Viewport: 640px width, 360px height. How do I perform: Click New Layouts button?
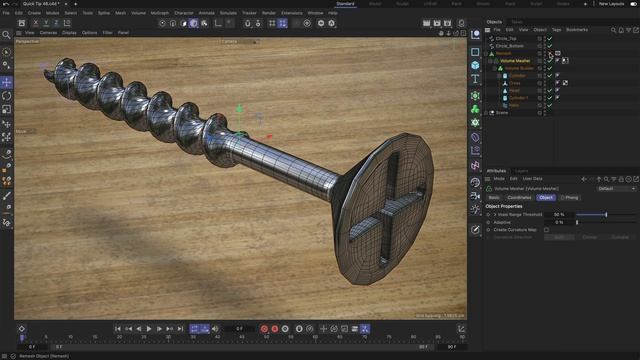coord(611,4)
